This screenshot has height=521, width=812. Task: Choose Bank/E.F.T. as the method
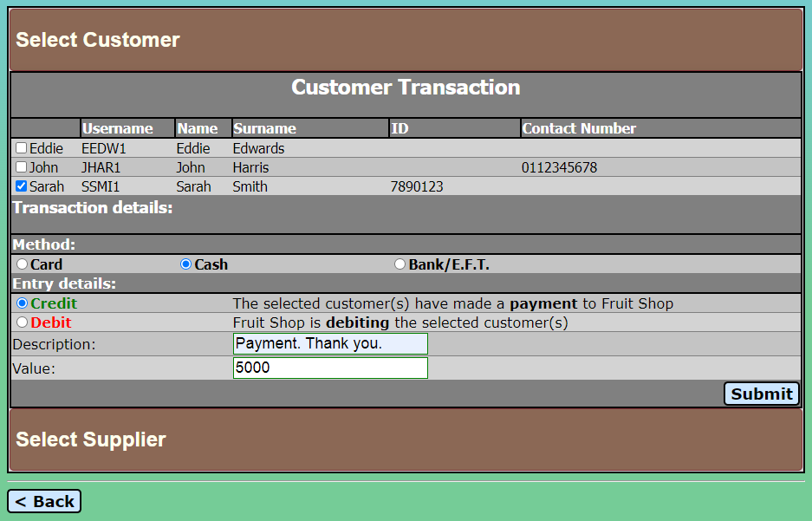point(400,264)
